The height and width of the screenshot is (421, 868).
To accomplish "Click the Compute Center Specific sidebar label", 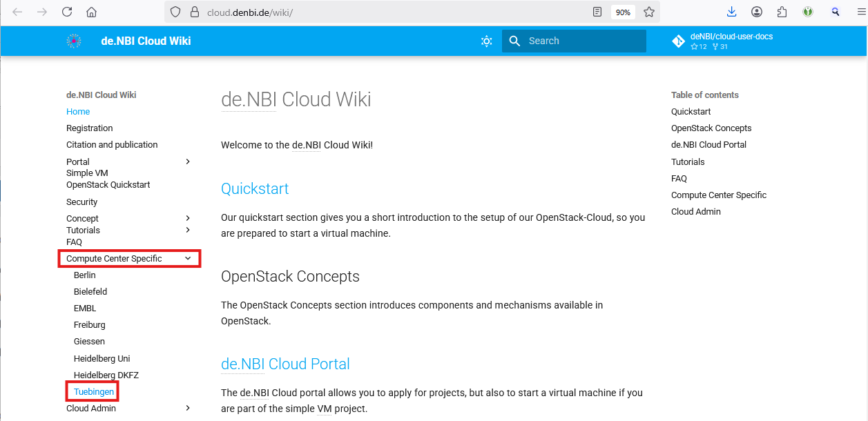I will [114, 259].
